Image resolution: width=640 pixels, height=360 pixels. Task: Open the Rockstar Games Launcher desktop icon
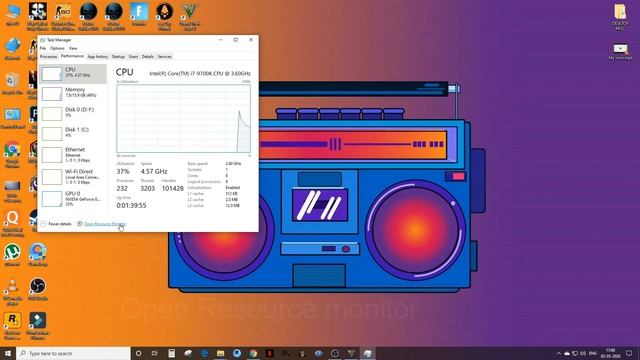13,326
